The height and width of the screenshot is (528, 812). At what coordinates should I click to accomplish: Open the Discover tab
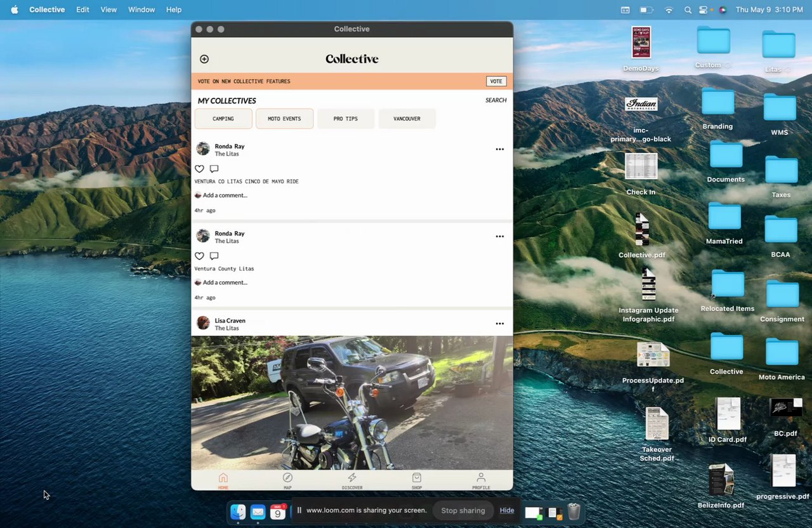pos(352,480)
